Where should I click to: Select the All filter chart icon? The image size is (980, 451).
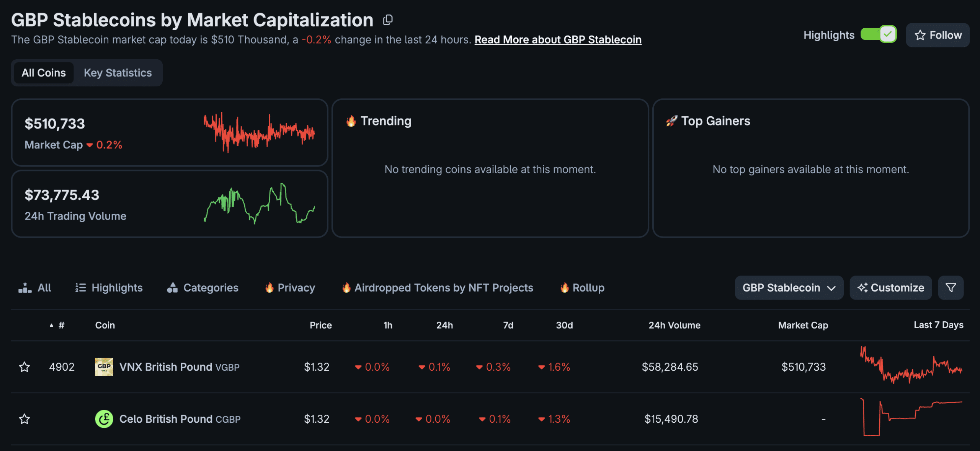(x=24, y=287)
